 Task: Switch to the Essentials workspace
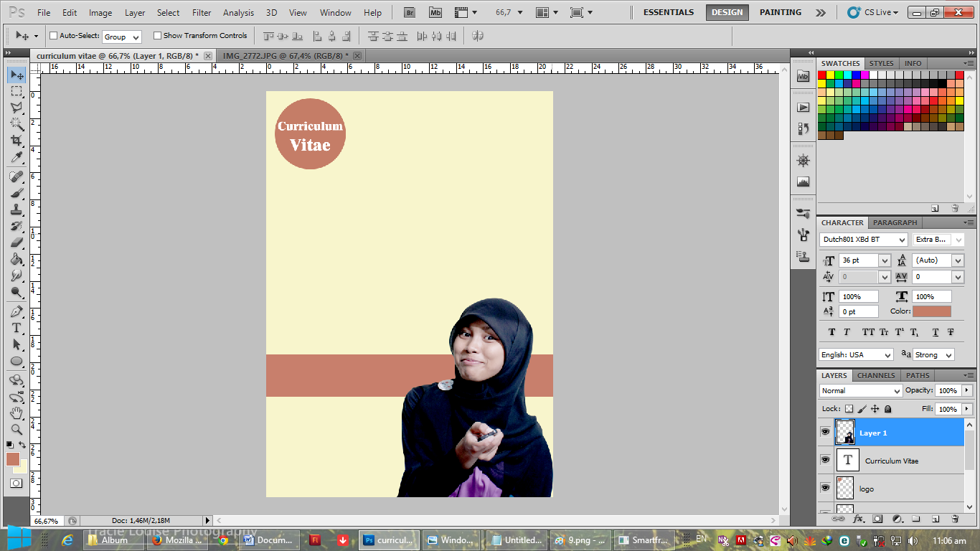coord(669,12)
